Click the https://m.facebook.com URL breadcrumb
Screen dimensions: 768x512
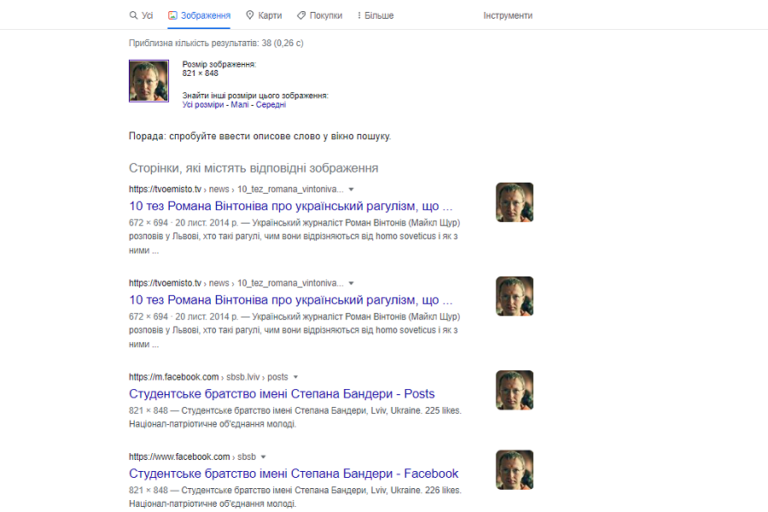(x=208, y=377)
